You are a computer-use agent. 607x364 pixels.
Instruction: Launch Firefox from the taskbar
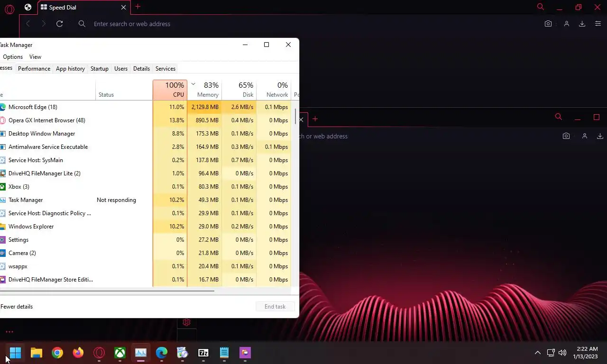(x=78, y=353)
